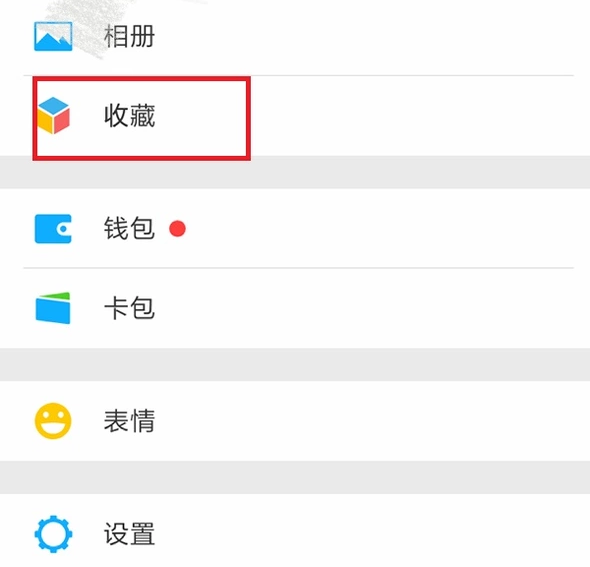Screen dimensions: 590x567
Task: Tap the blue 相册 album picture icon
Action: tap(53, 36)
